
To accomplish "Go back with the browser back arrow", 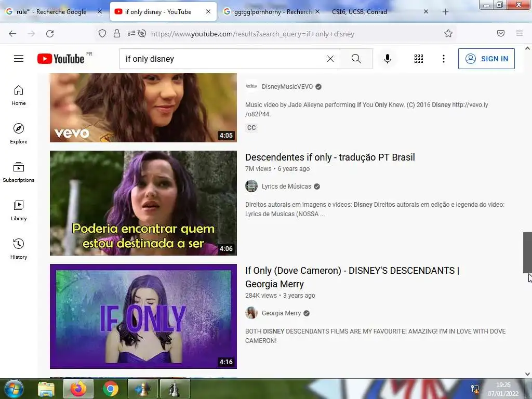I will pyautogui.click(x=12, y=34).
